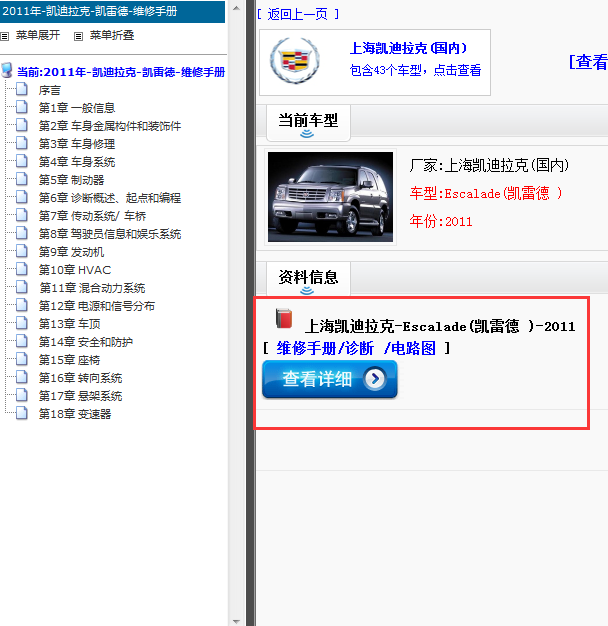Click the page icon next to 序言
The height and width of the screenshot is (626, 608).
tap(22, 89)
